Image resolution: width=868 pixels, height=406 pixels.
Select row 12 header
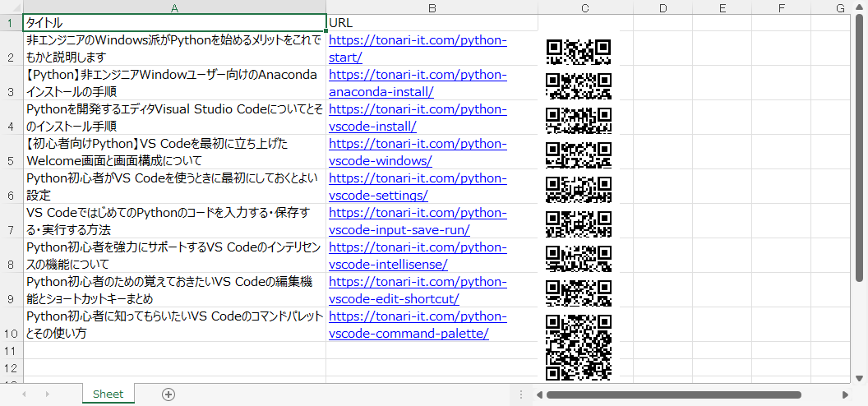pos(11,367)
